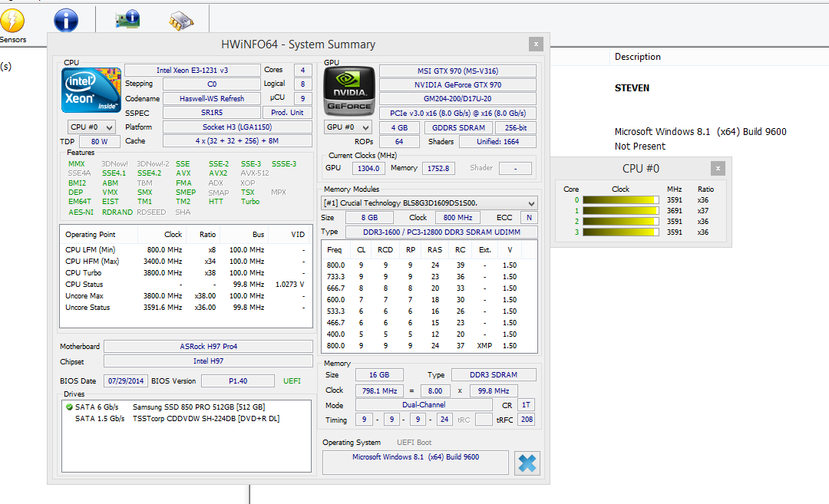Viewport: 829px width, 504px height.
Task: Click the MSI GTX 970 (MS-V316) field
Action: 457,71
